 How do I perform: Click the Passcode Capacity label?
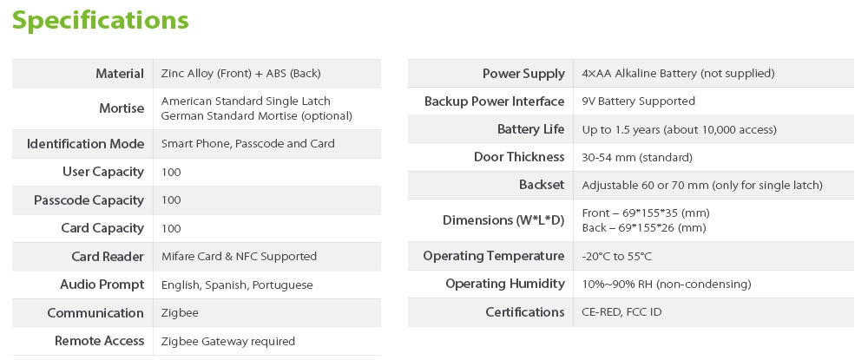pyautogui.click(x=89, y=200)
